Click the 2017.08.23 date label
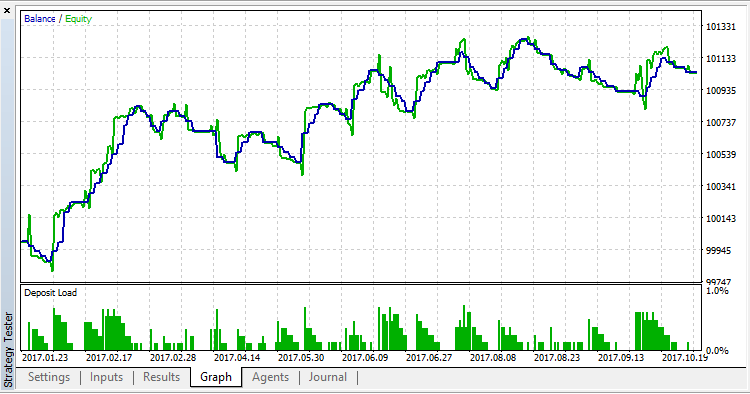This screenshot has height=394, width=750. (557, 358)
